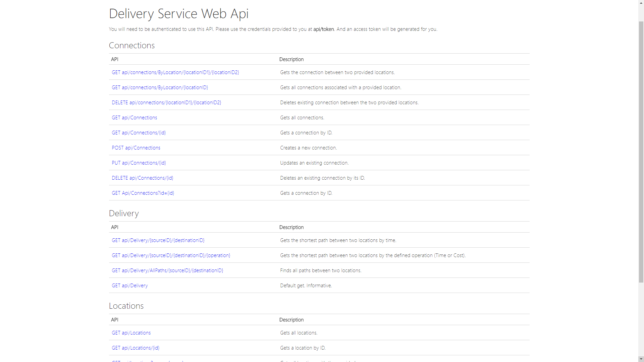Open GET api/Delivery/{sourceID}/{destinationID} link
Screen dimensions: 644x362
(158, 240)
